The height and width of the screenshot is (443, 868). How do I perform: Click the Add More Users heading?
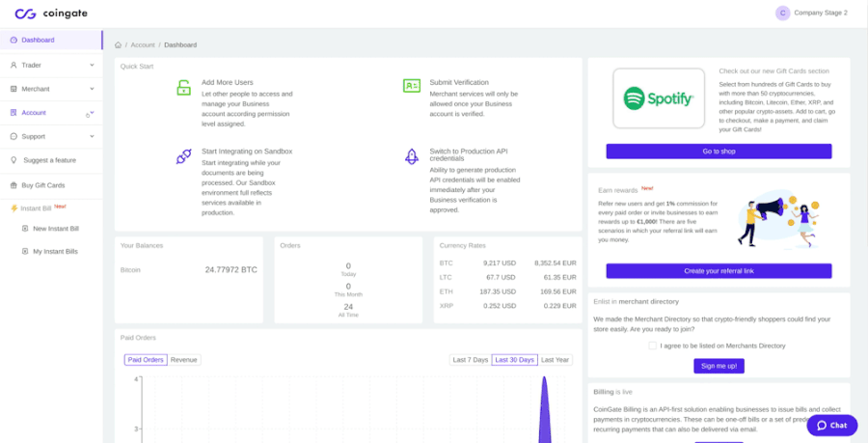coord(228,82)
